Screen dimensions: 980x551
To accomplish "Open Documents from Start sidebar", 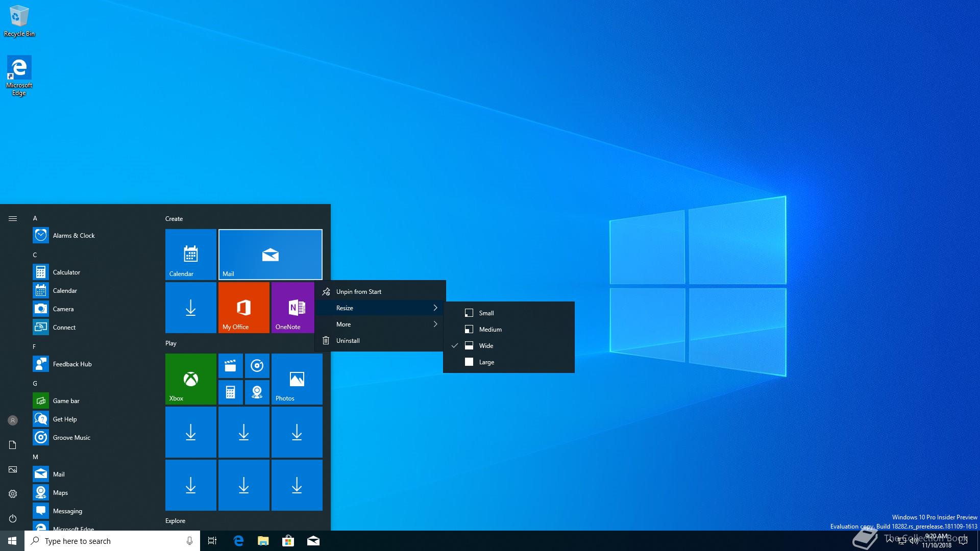I will click(13, 445).
